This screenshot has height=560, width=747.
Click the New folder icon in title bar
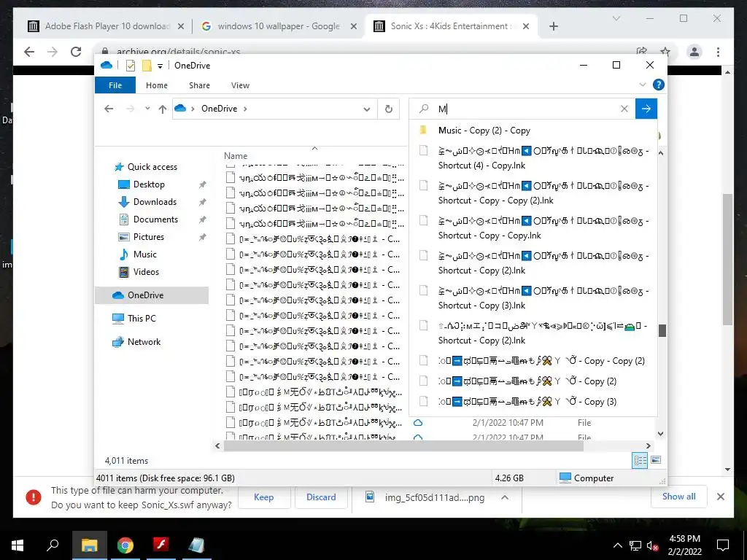click(147, 66)
